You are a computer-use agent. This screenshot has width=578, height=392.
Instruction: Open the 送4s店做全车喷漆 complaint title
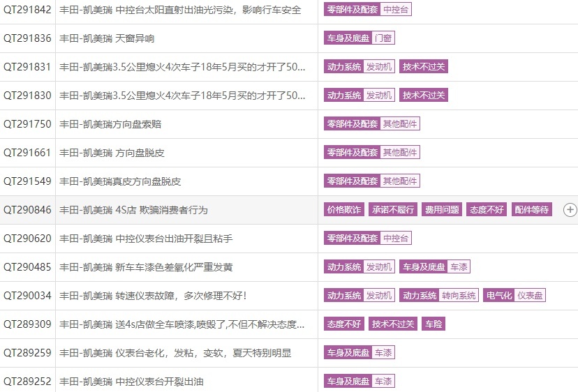[x=181, y=324]
